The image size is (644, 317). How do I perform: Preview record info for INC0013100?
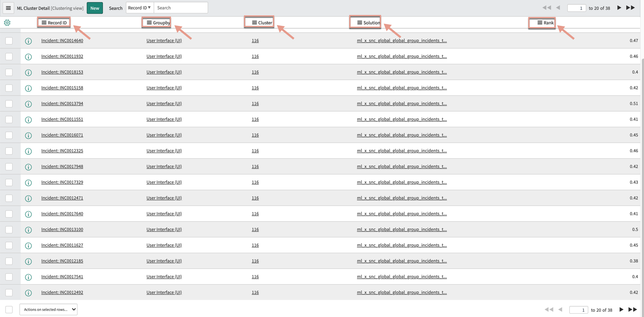click(x=28, y=230)
